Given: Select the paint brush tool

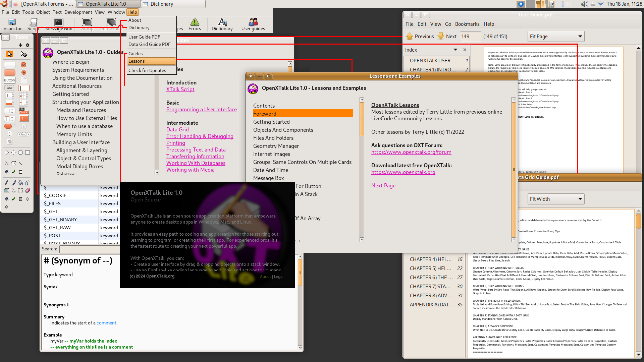Looking at the screenshot, I should point(13,183).
